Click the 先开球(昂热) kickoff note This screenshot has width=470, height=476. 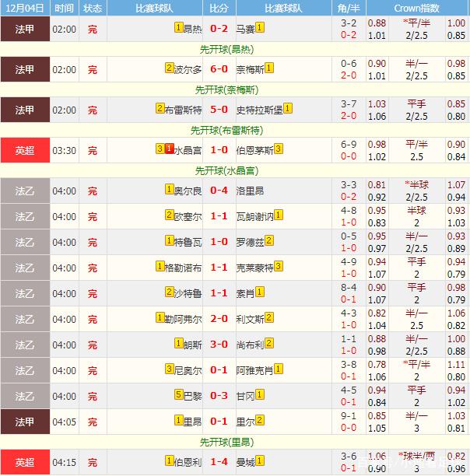click(x=226, y=49)
